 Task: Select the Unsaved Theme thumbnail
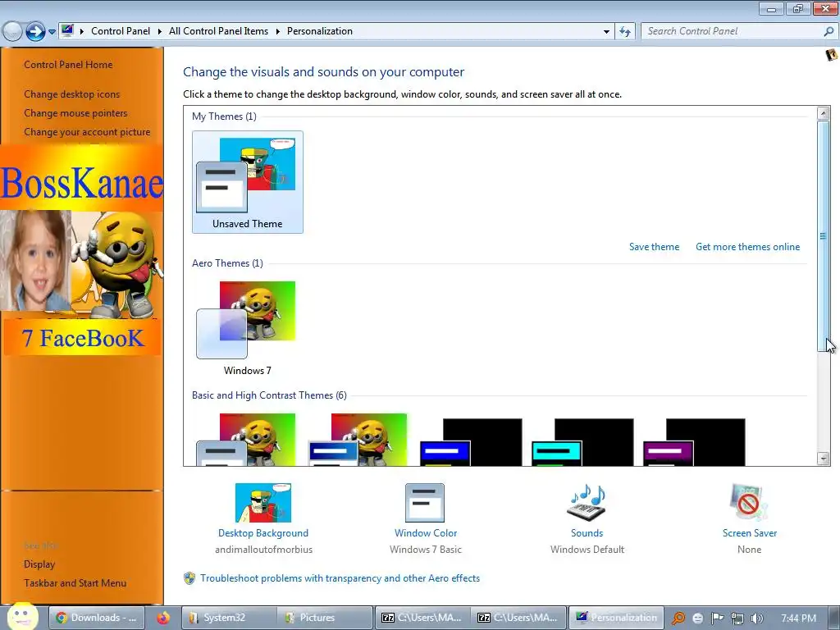coord(248,182)
